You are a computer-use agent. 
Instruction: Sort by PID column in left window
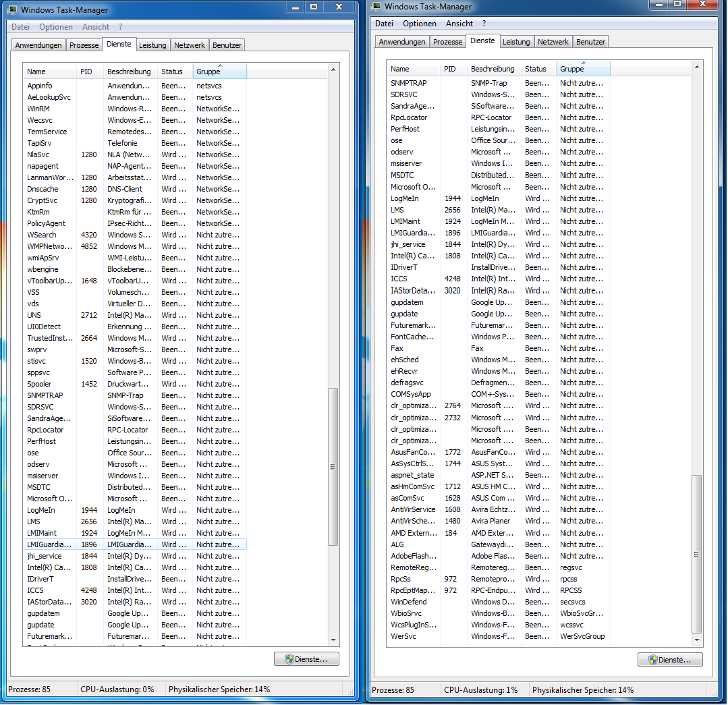tap(90, 72)
